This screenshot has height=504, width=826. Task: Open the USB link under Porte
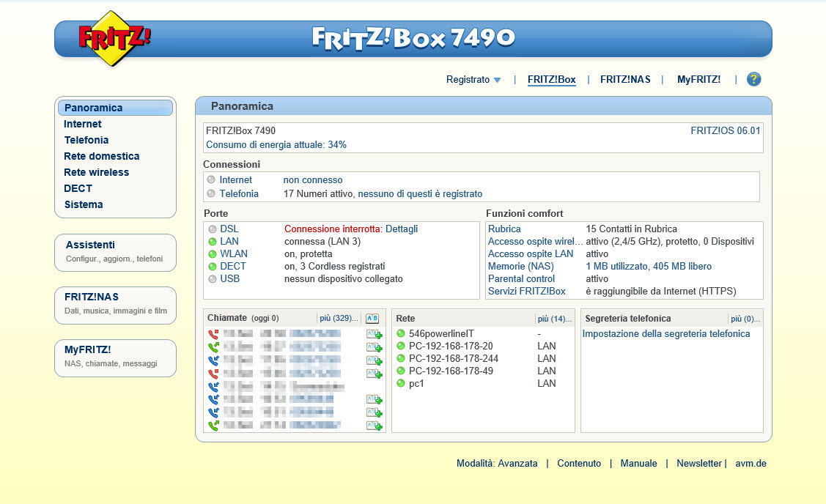point(229,279)
